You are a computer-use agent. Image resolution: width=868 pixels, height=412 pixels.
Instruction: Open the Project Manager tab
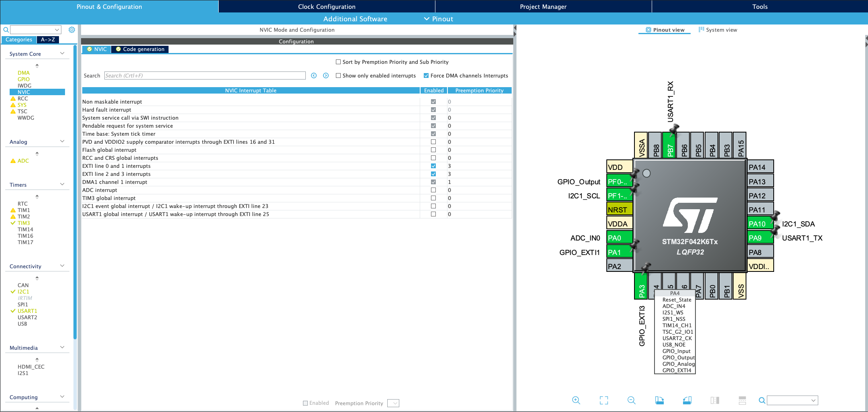pyautogui.click(x=543, y=6)
